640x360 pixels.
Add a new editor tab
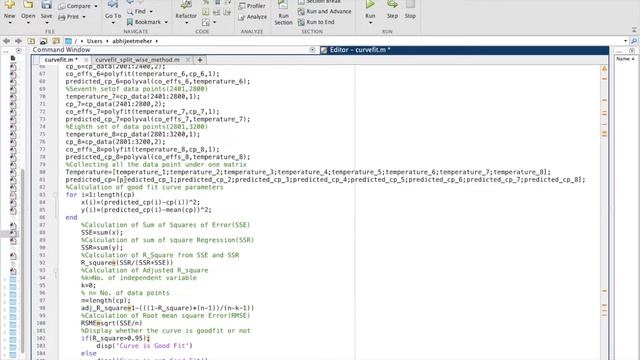coord(200,60)
